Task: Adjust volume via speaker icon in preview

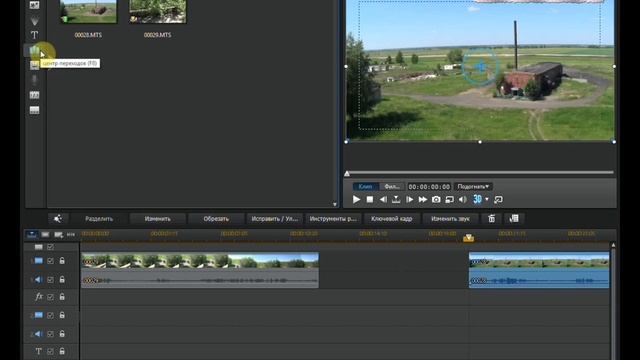Action: click(x=462, y=200)
